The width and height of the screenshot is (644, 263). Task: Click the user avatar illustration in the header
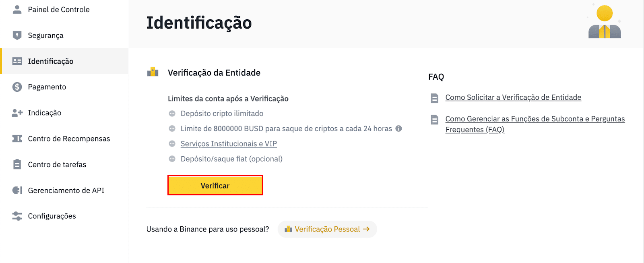coord(605,22)
